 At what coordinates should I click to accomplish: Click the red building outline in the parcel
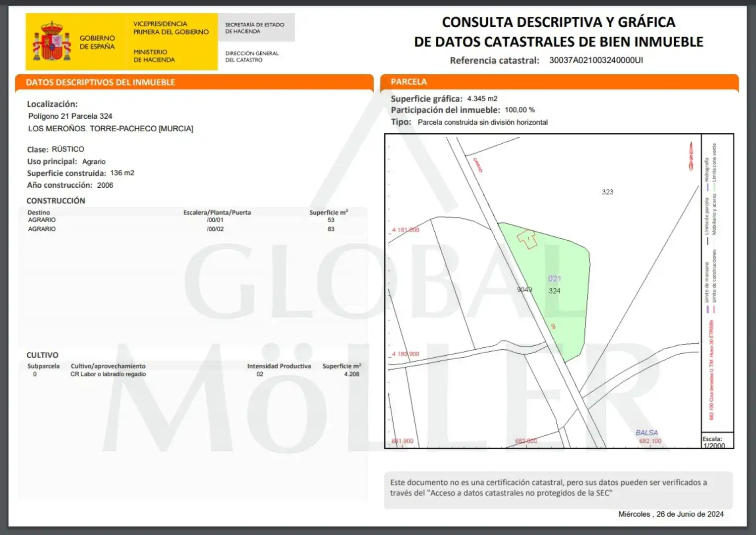[x=527, y=239]
